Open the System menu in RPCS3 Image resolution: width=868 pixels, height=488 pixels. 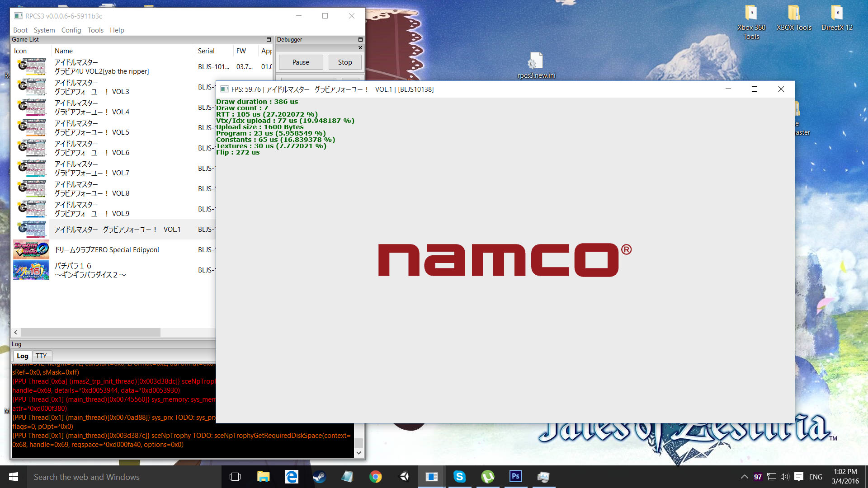(44, 30)
